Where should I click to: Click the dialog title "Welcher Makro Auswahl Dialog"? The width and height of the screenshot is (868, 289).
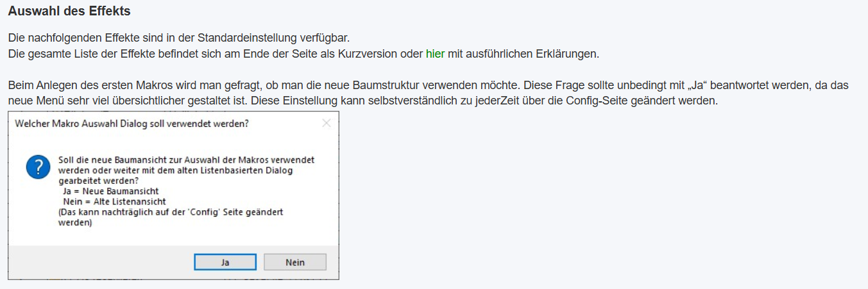tap(132, 124)
